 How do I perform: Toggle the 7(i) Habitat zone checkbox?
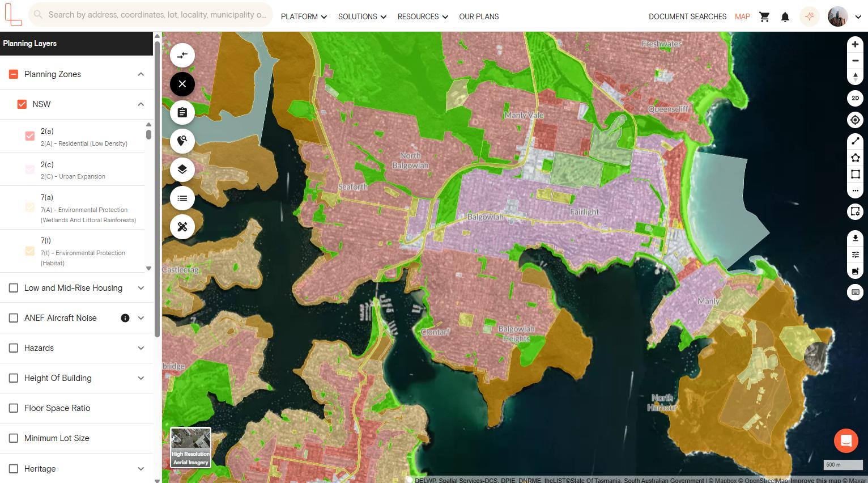click(x=30, y=251)
